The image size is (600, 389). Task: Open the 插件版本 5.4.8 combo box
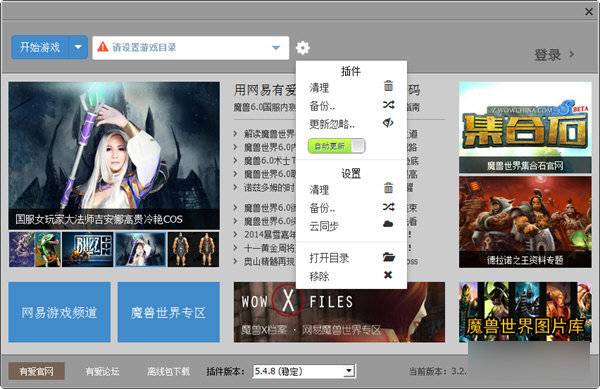pos(304,371)
